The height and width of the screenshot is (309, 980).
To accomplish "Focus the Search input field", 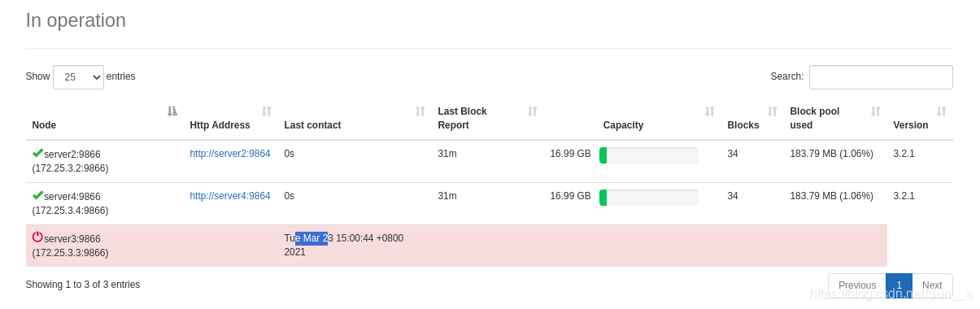I will [x=881, y=77].
